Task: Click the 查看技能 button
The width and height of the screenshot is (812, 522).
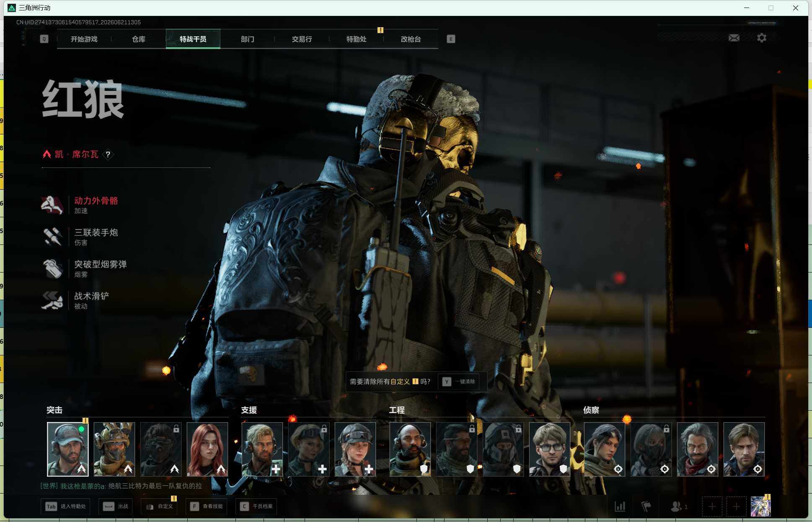Action: (207, 507)
